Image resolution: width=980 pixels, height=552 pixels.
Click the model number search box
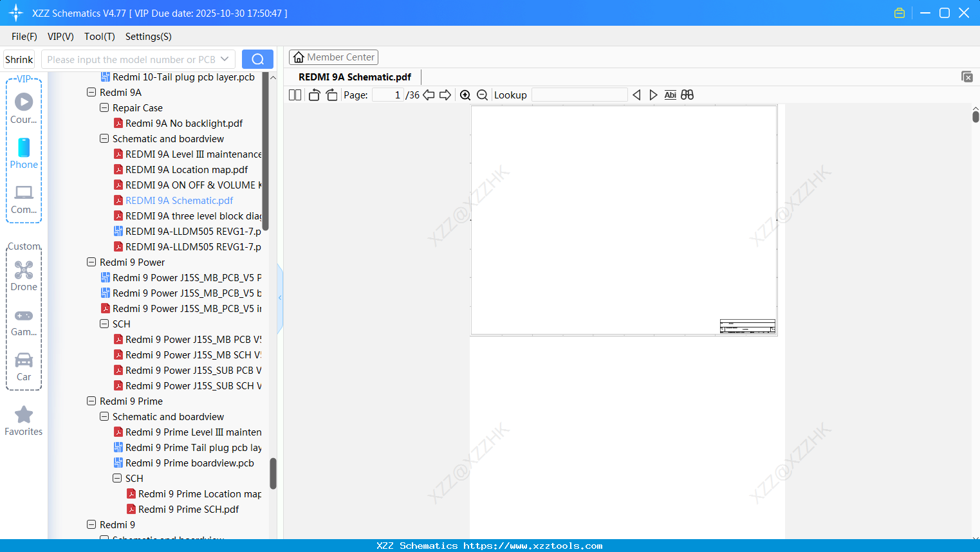138,59
